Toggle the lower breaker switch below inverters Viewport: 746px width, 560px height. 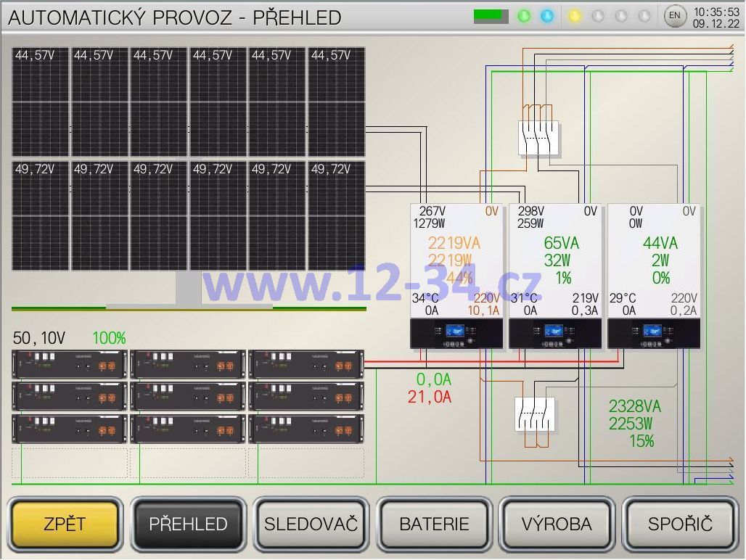pos(535,414)
